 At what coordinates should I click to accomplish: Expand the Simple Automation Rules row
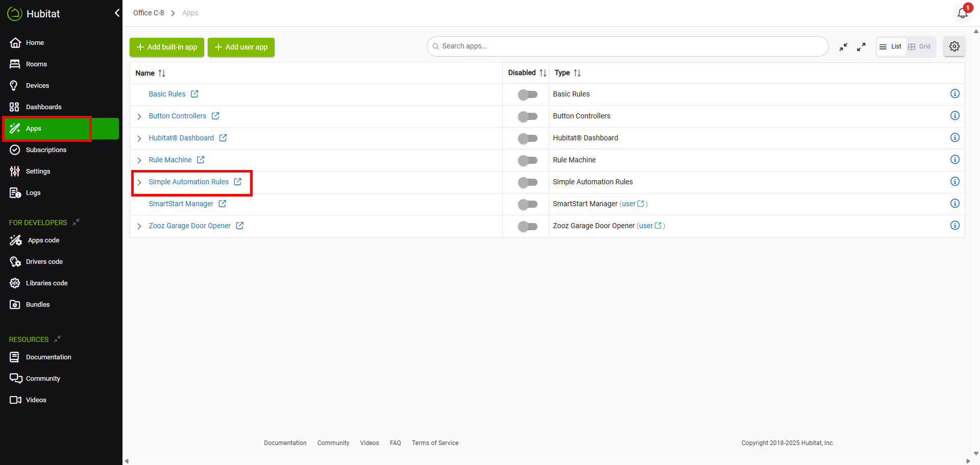139,182
